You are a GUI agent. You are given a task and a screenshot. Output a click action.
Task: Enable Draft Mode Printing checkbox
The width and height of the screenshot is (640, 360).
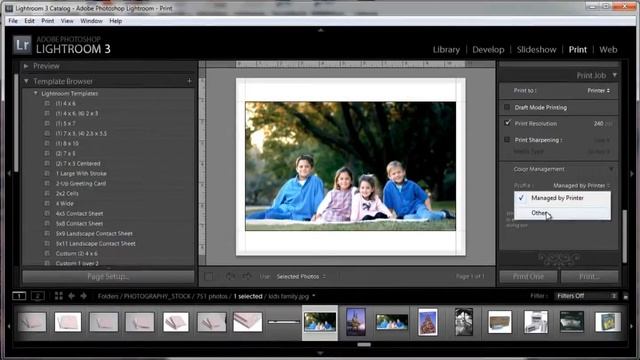507,107
